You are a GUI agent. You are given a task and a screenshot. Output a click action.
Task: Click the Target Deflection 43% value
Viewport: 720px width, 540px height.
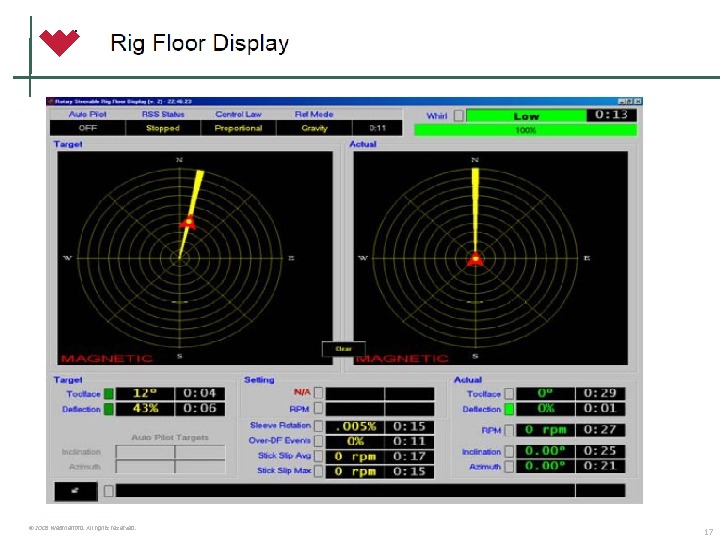click(x=145, y=409)
